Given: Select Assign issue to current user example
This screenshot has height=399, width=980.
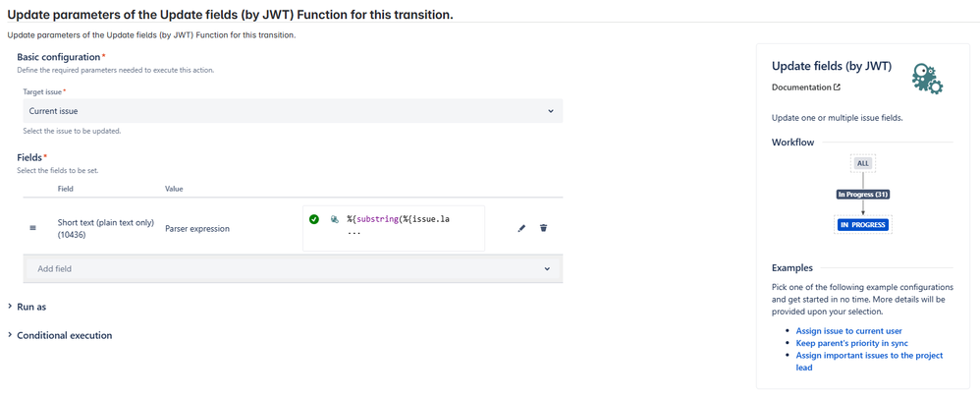Looking at the screenshot, I should pos(848,331).
